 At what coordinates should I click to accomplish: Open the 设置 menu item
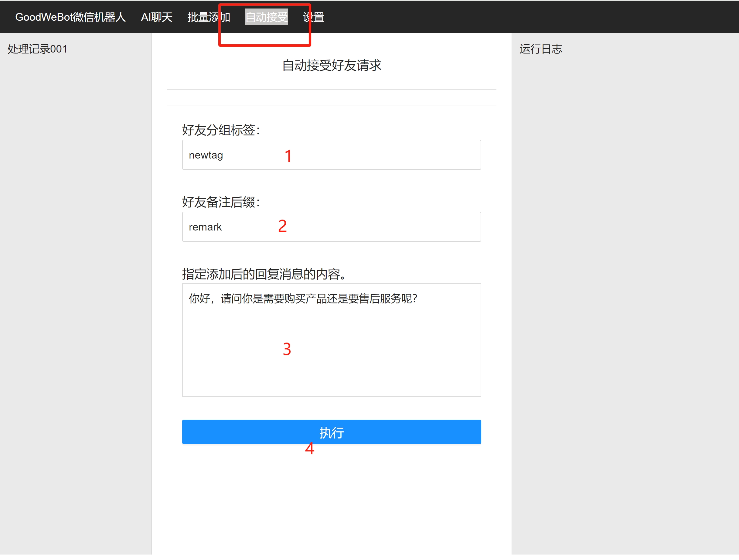tap(313, 17)
